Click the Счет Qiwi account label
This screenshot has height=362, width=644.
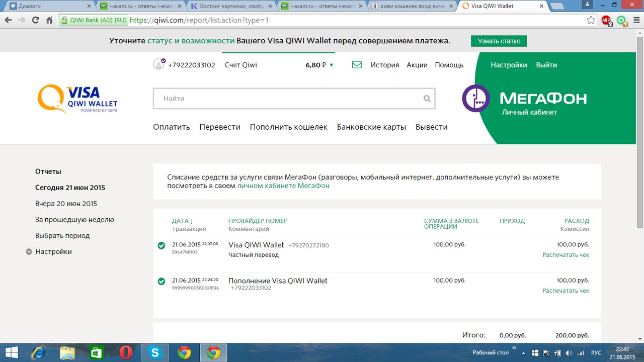[240, 65]
